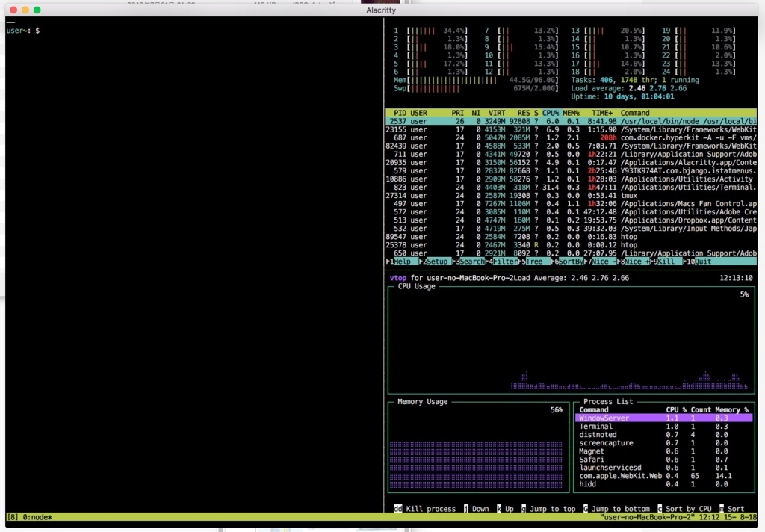Click the green zoom button of Alacritty

tap(37, 10)
